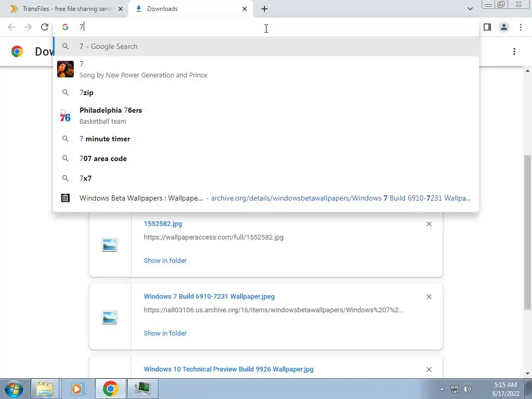Screen dimensions: 532x399
Task: Choose the Philadelphia 76ers suggestion
Action: (x=266, y=116)
